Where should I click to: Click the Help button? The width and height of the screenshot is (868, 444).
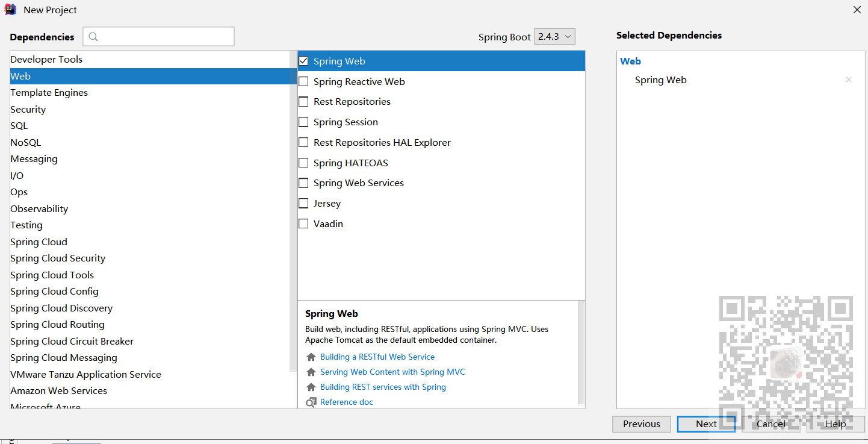(835, 424)
